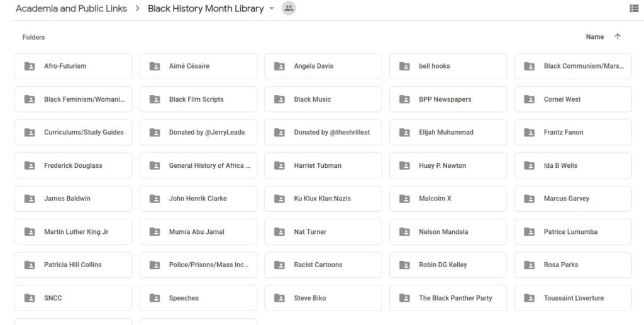Open shared members icon beside library title

(289, 8)
